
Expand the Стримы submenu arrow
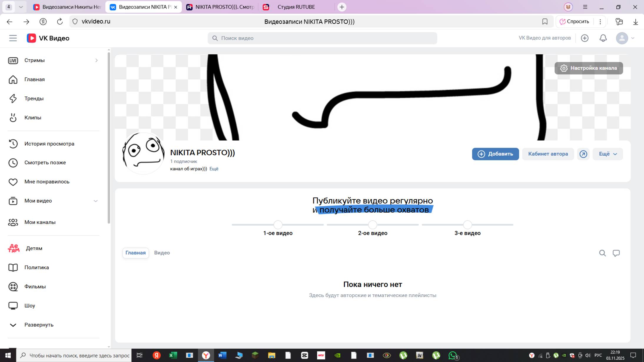pos(96,61)
